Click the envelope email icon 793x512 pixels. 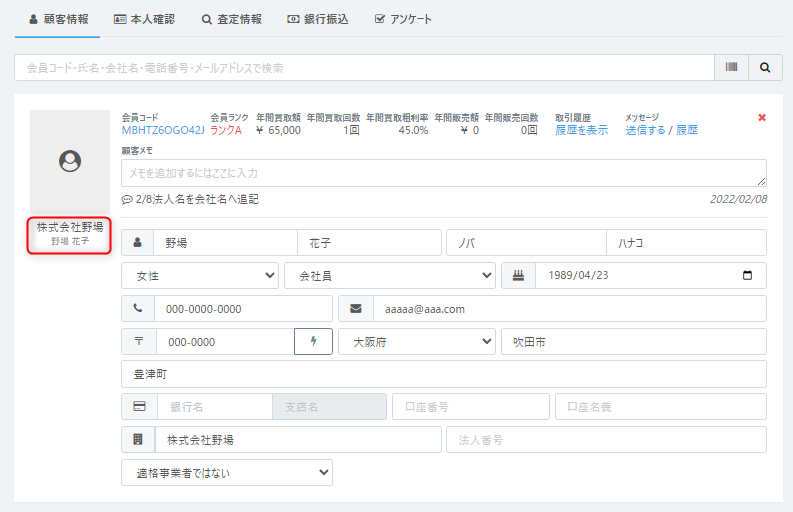(356, 308)
